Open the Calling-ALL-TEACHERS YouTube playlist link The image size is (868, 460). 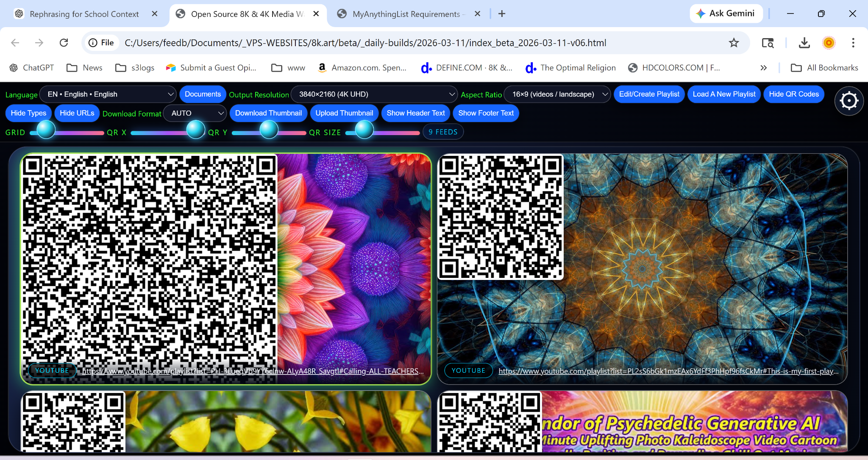(253, 371)
